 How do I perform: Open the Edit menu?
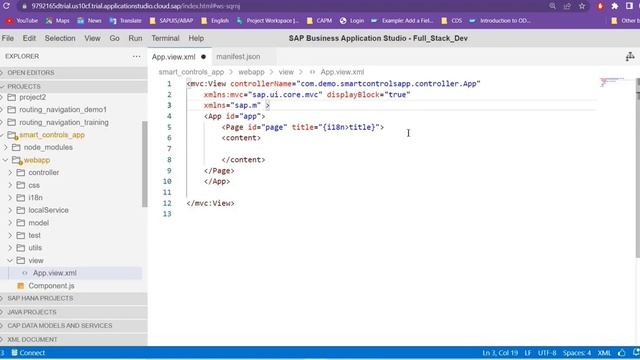29,38
